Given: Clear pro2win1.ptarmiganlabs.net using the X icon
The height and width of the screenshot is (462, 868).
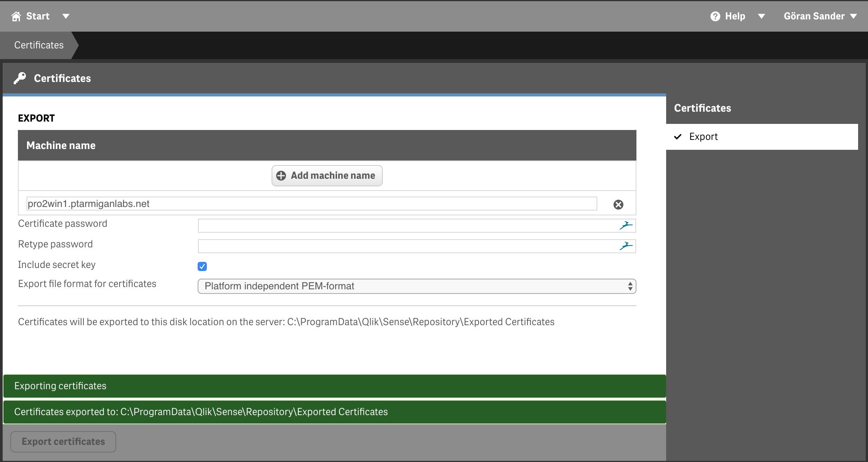Looking at the screenshot, I should click(618, 204).
